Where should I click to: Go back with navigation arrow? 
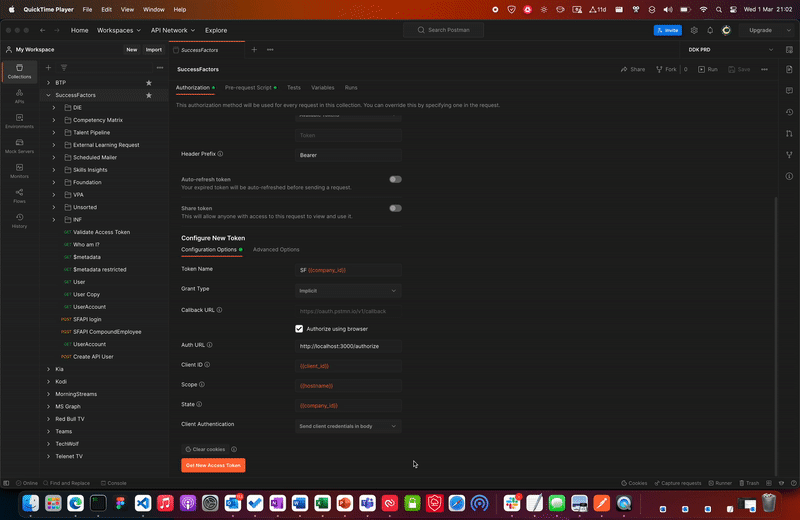pyautogui.click(x=42, y=30)
